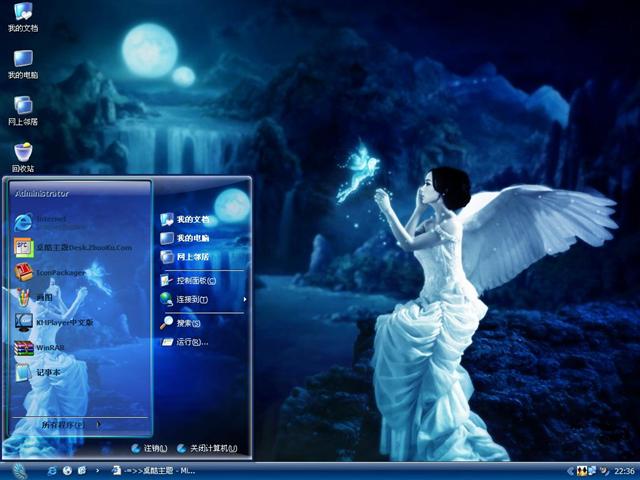The height and width of the screenshot is (480, 640).
Task: Expand quick launch overflow chevron
Action: pyautogui.click(x=97, y=471)
